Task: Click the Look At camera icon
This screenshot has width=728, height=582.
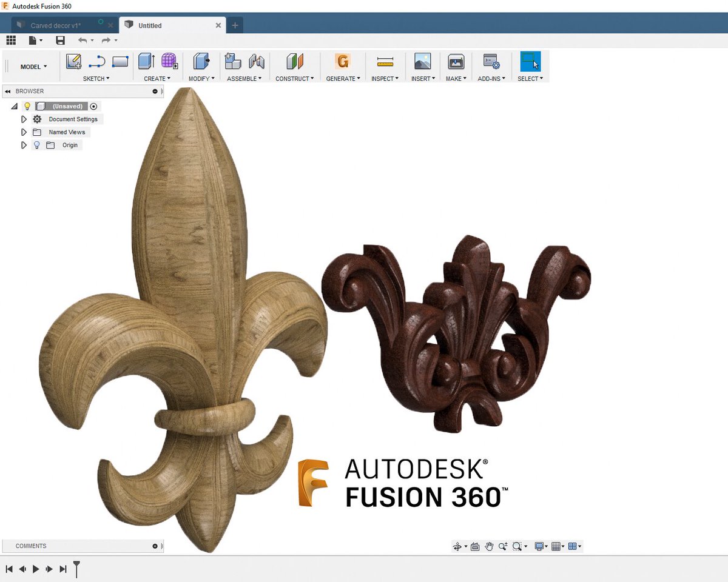Action: coord(475,546)
